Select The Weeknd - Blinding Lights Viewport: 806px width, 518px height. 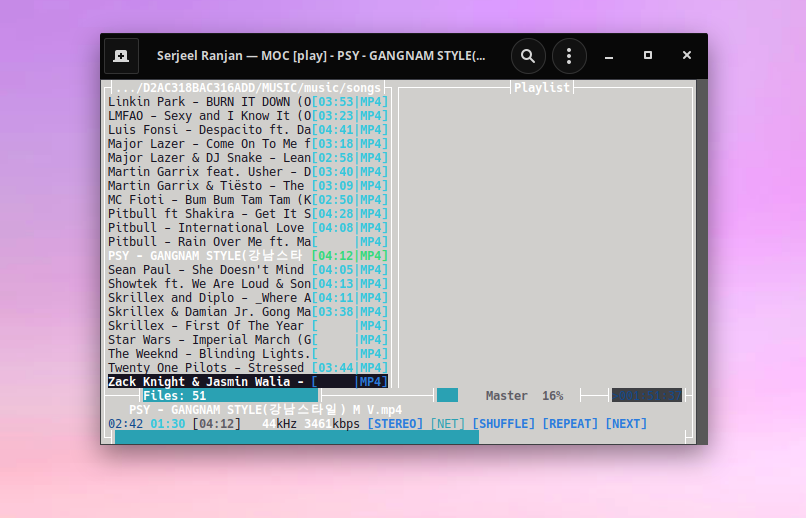click(248, 354)
